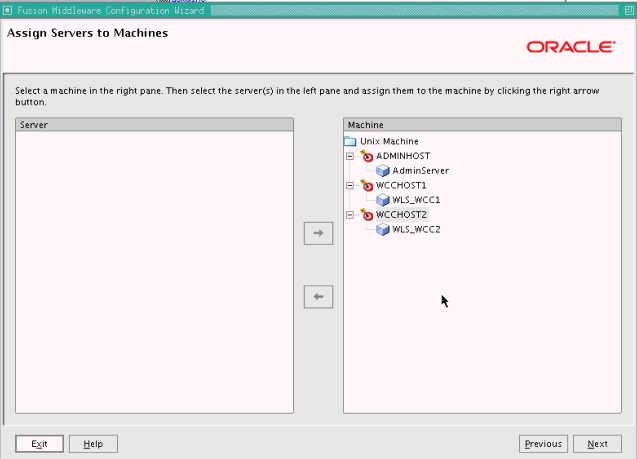This screenshot has width=637, height=459.
Task: Click the Unix Machine folder icon
Action: click(x=350, y=141)
